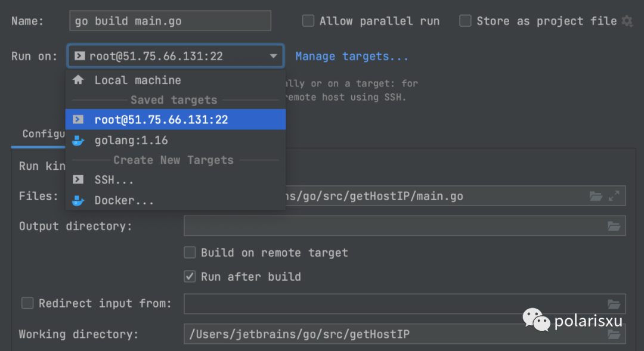Viewport: 644px width, 351px height.
Task: Click folder icon in Working directory field
Action: pyautogui.click(x=614, y=334)
